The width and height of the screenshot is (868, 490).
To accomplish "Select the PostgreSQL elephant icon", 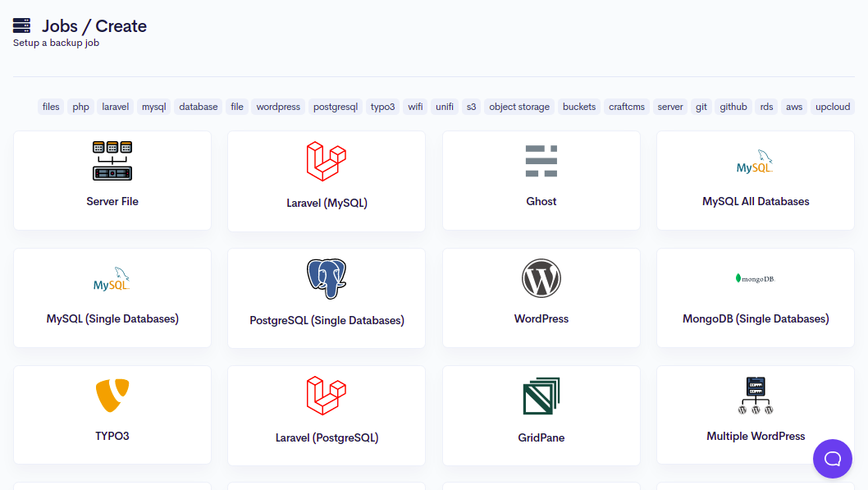I will point(327,278).
